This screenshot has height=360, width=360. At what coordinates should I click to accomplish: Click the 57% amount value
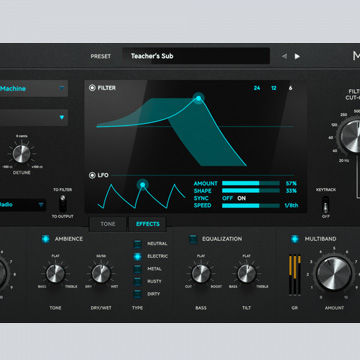click(291, 183)
